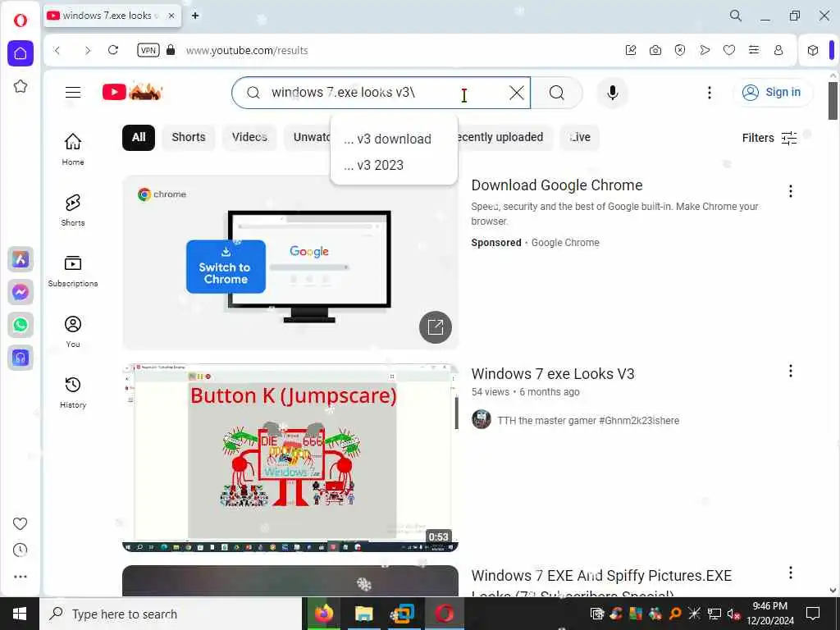Select the All filter chip
The image size is (840, 630).
[x=138, y=137]
